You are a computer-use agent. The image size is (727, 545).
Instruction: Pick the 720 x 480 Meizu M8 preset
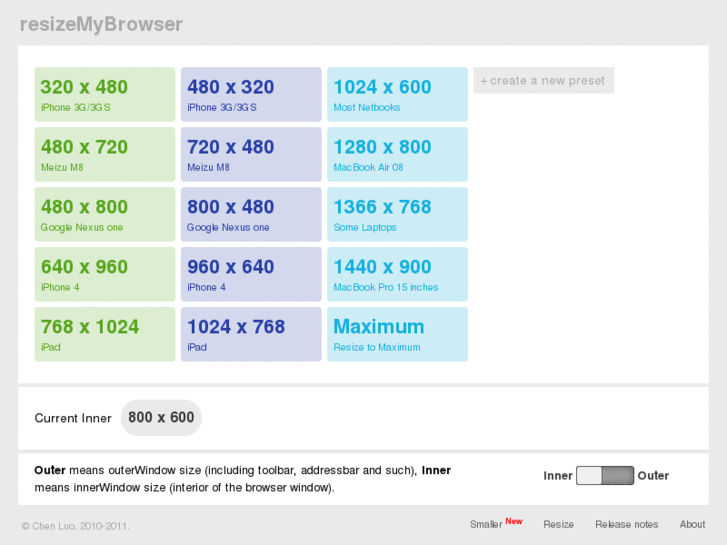(251, 154)
